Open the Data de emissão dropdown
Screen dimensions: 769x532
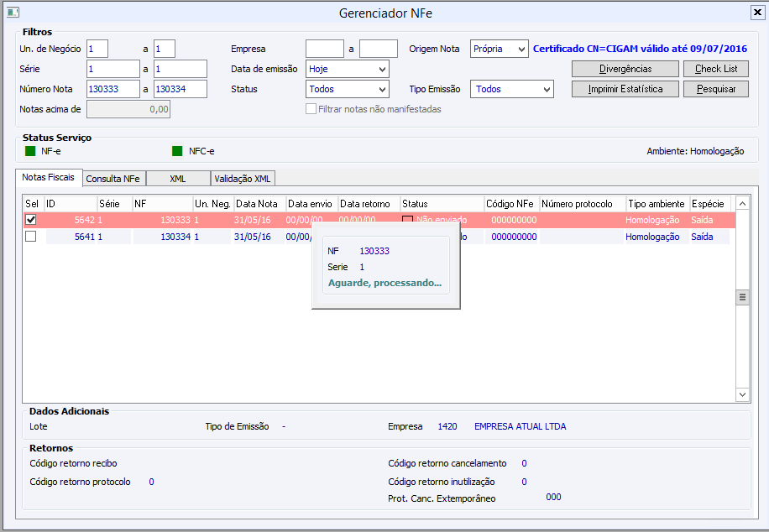click(x=348, y=69)
